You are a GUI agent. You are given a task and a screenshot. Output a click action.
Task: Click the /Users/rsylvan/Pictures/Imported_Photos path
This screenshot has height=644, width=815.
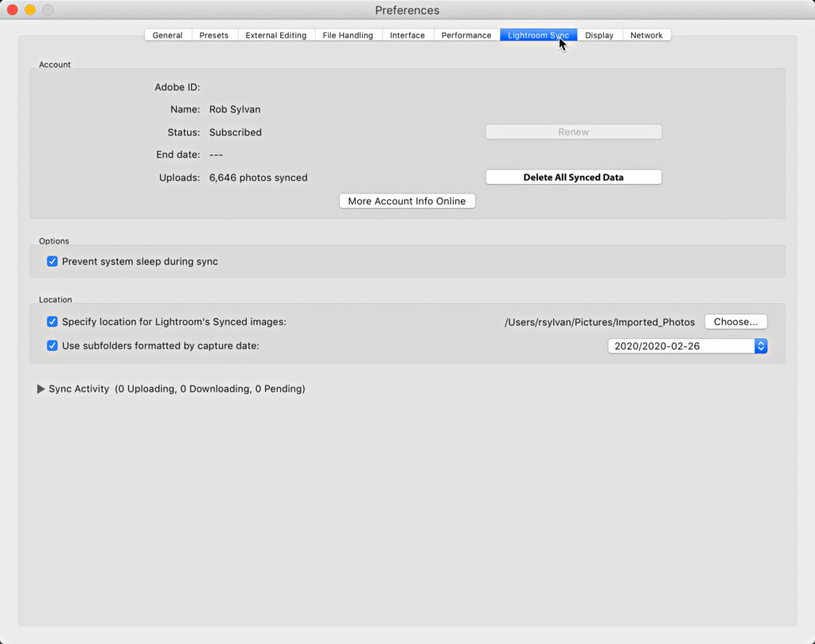(x=599, y=322)
